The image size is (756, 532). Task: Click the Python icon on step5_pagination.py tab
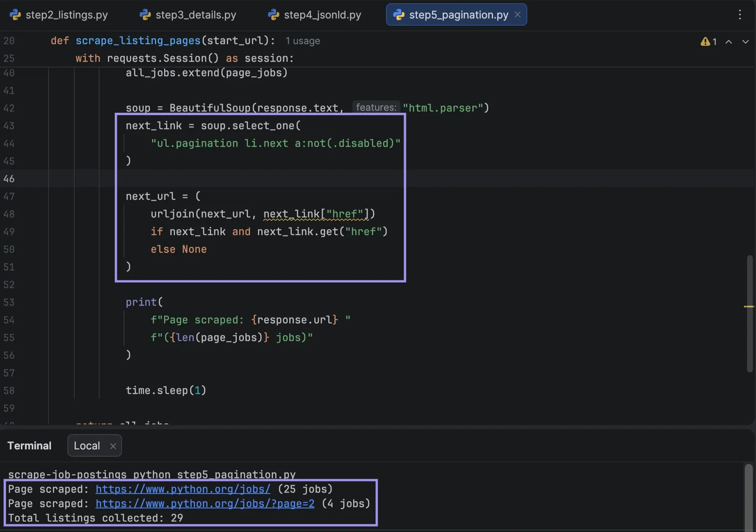pyautogui.click(x=399, y=15)
